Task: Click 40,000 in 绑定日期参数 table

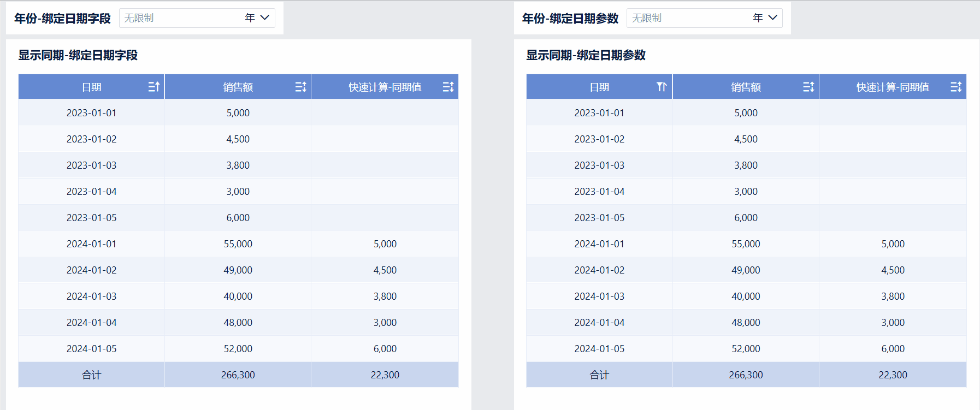Action: [x=746, y=296]
